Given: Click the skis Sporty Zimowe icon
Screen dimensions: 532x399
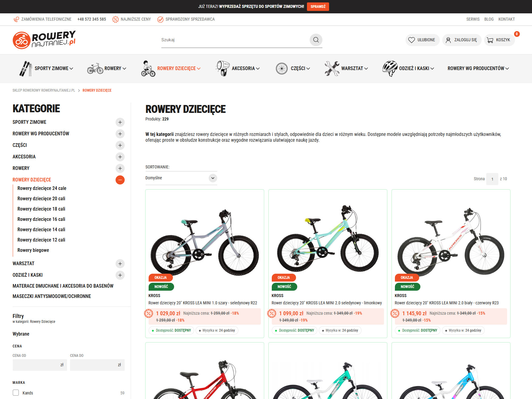Looking at the screenshot, I should point(25,69).
